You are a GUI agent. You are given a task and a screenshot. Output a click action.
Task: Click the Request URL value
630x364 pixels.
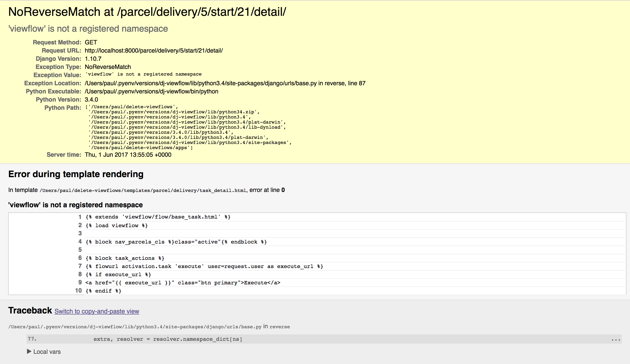[154, 51]
